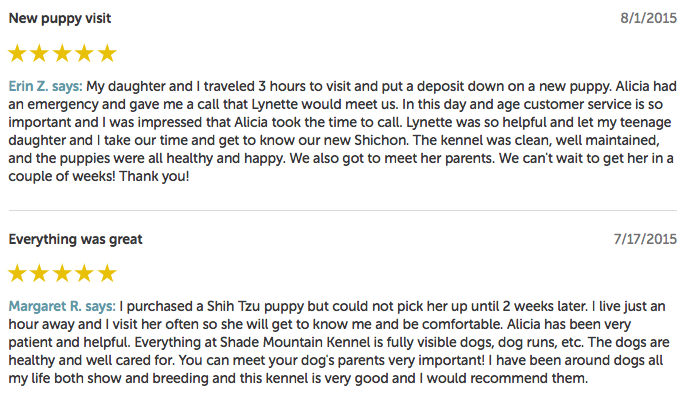Click Margaret R.'s review body text
This screenshot has height=407, width=697.
coord(340,342)
